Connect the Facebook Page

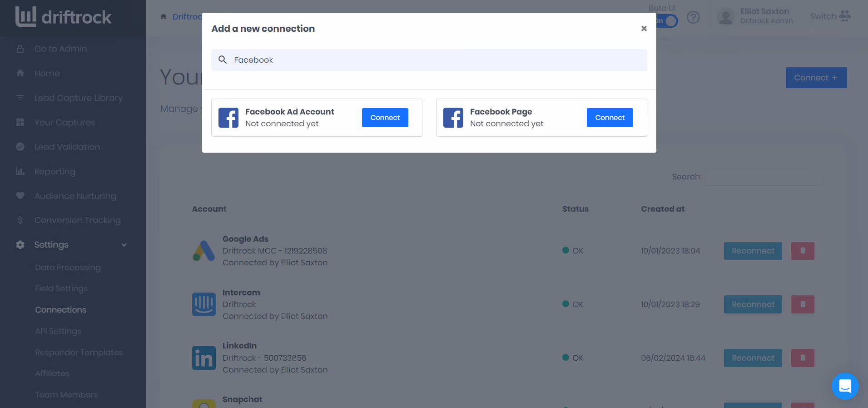point(610,118)
